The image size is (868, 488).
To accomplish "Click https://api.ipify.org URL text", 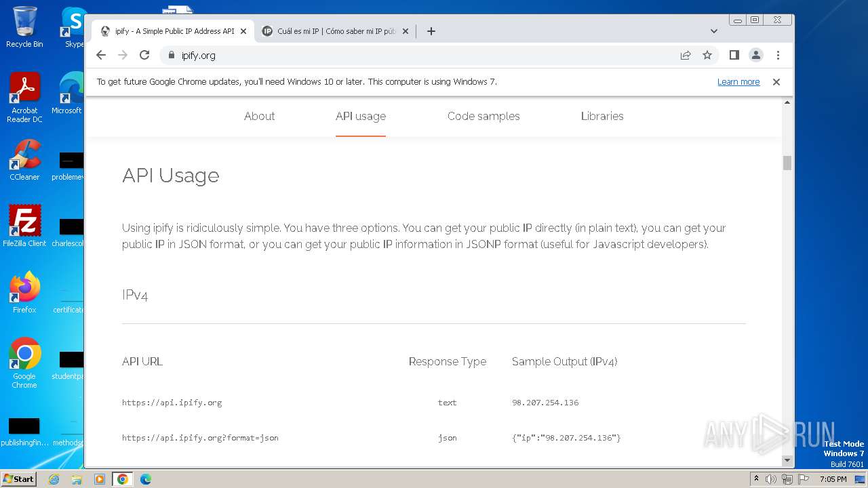I will click(x=172, y=403).
